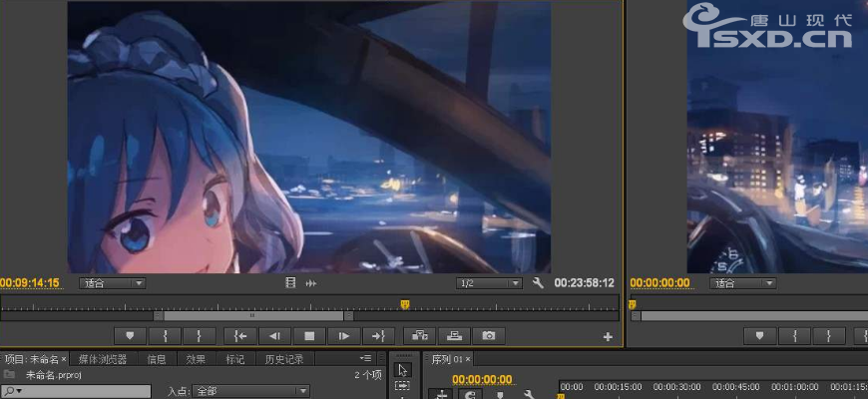Click the Overwrite edit button
This screenshot has width=868, height=399.
click(x=454, y=335)
